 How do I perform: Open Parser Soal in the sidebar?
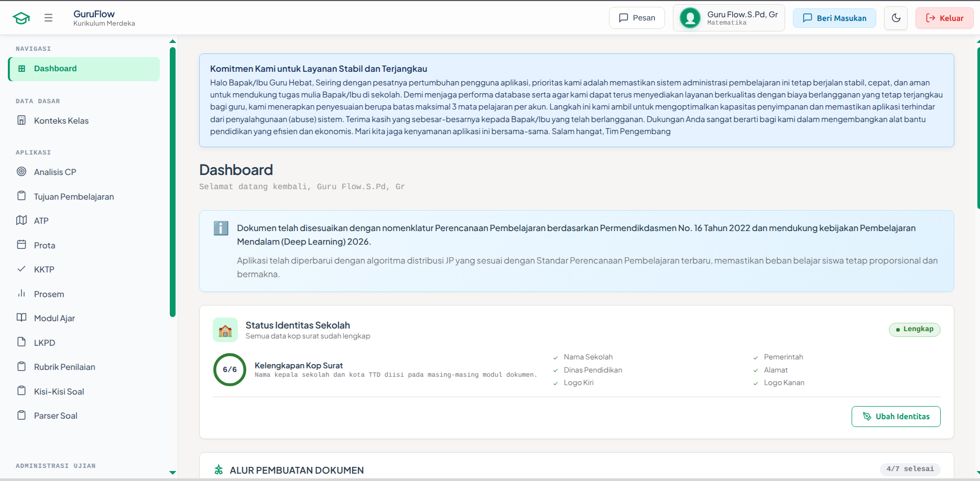[x=84, y=416]
